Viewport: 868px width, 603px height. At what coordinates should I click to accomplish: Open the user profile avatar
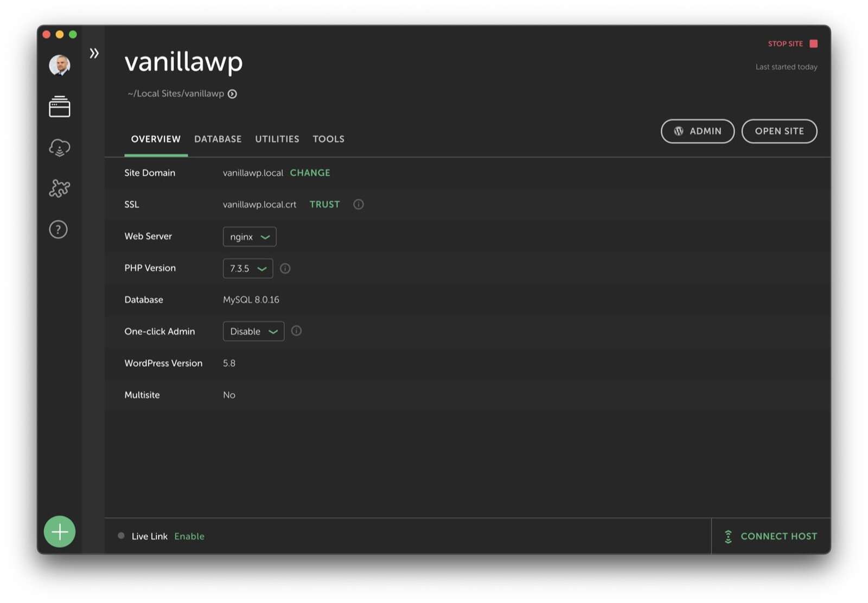(59, 65)
